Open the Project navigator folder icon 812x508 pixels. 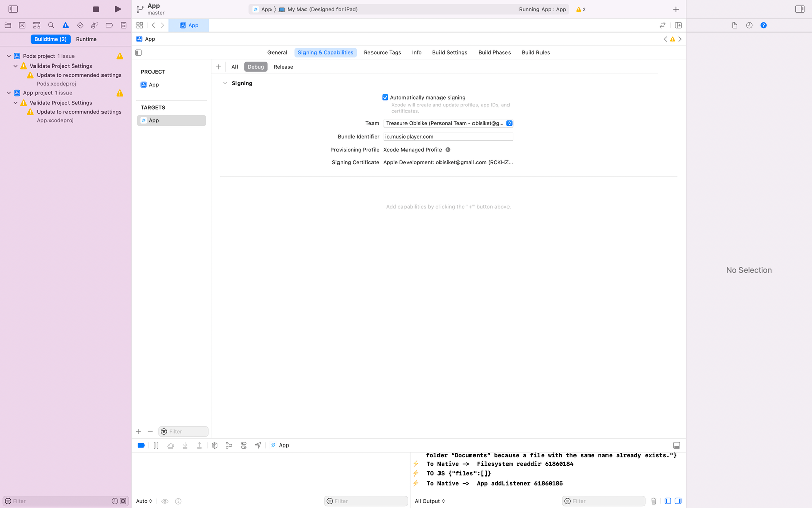tap(8, 25)
